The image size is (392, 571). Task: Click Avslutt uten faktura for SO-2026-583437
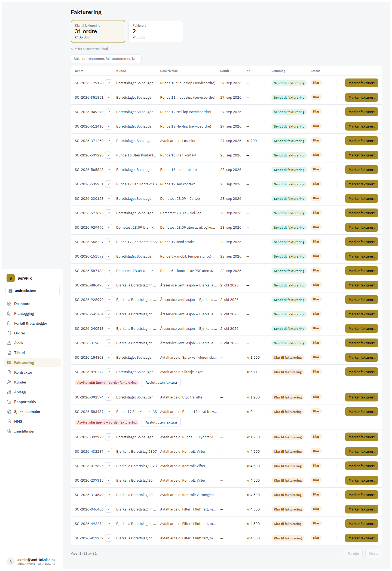pyautogui.click(x=161, y=422)
